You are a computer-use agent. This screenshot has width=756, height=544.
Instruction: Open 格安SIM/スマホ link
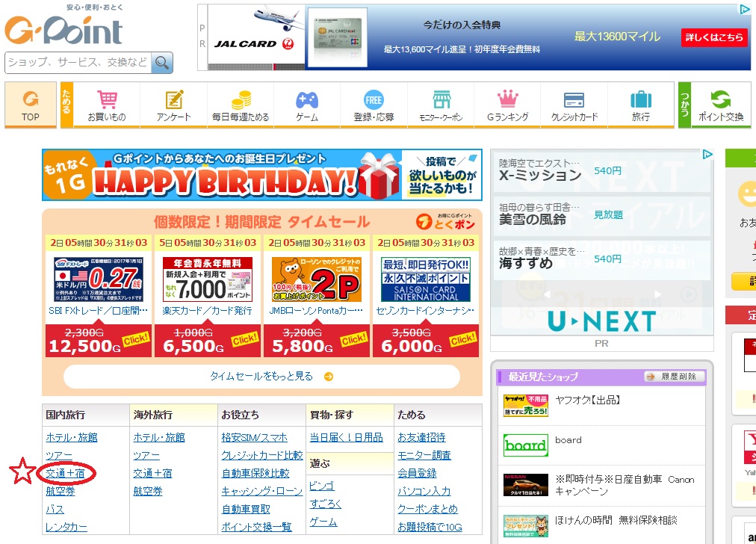point(255,437)
